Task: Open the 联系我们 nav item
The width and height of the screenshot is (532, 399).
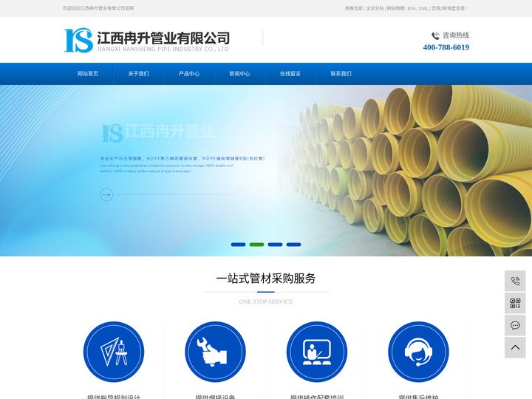Action: (x=341, y=74)
